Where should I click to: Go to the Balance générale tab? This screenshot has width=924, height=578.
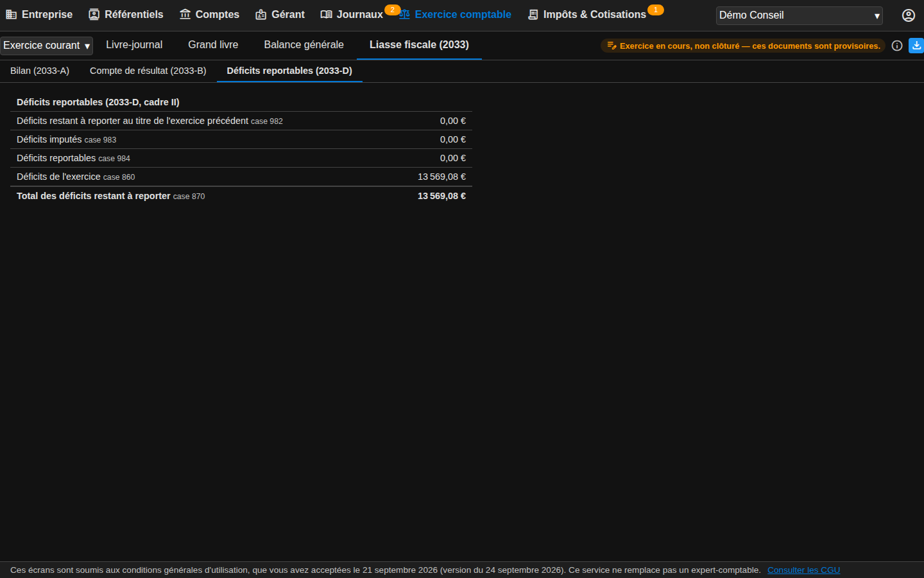point(304,45)
